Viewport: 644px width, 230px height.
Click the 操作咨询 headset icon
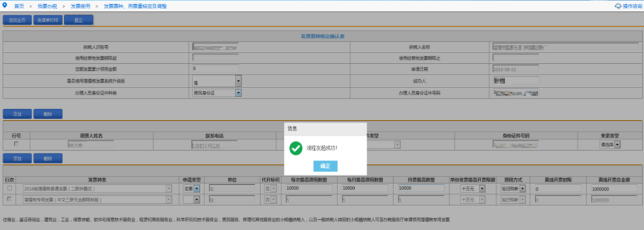618,6
